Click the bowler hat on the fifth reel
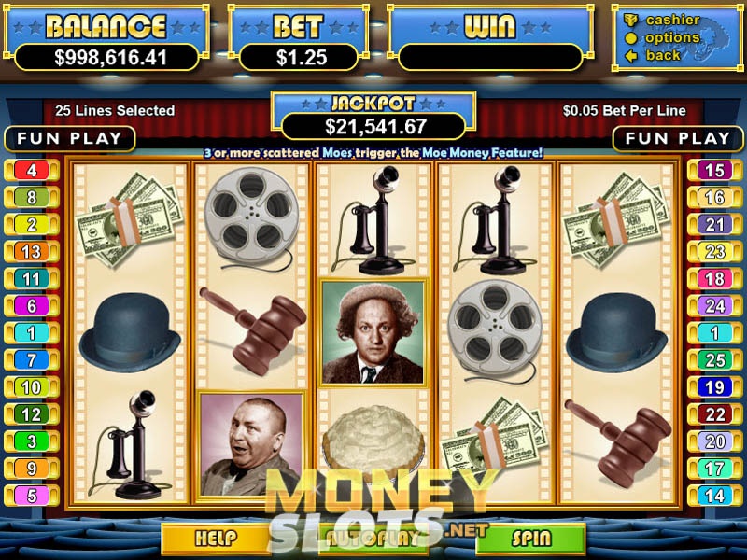This screenshot has width=747, height=560. 617,332
